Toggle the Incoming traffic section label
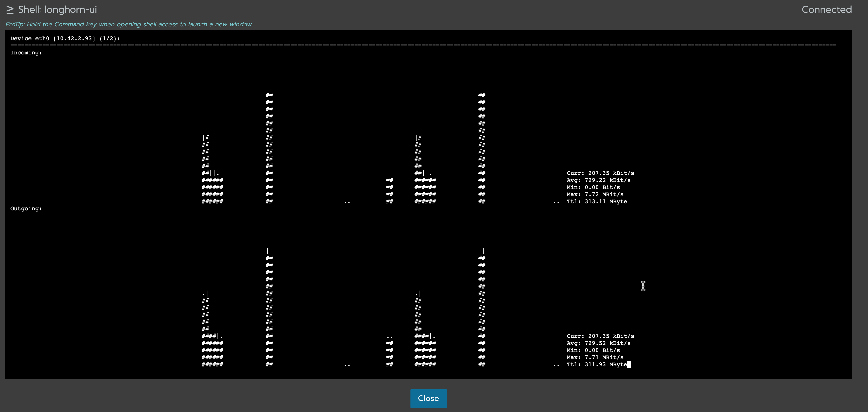The height and width of the screenshot is (412, 868). [x=26, y=53]
